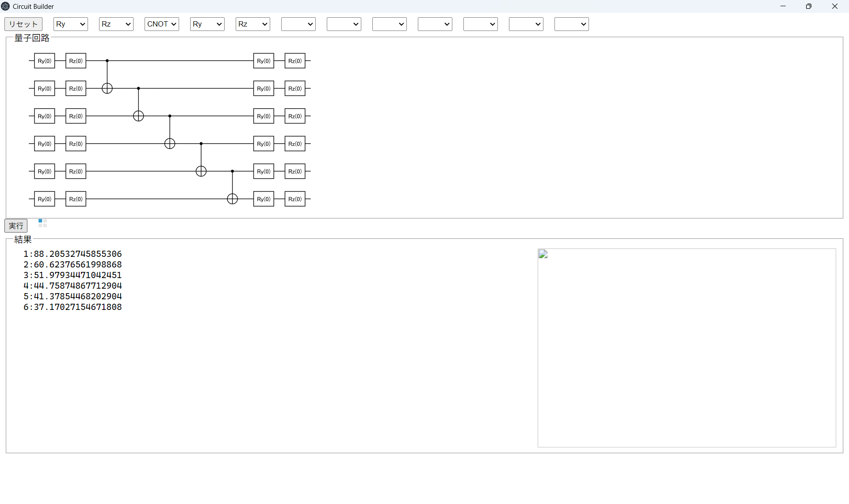Select result line 4:44.75874867712904
849x504 pixels.
click(73, 286)
